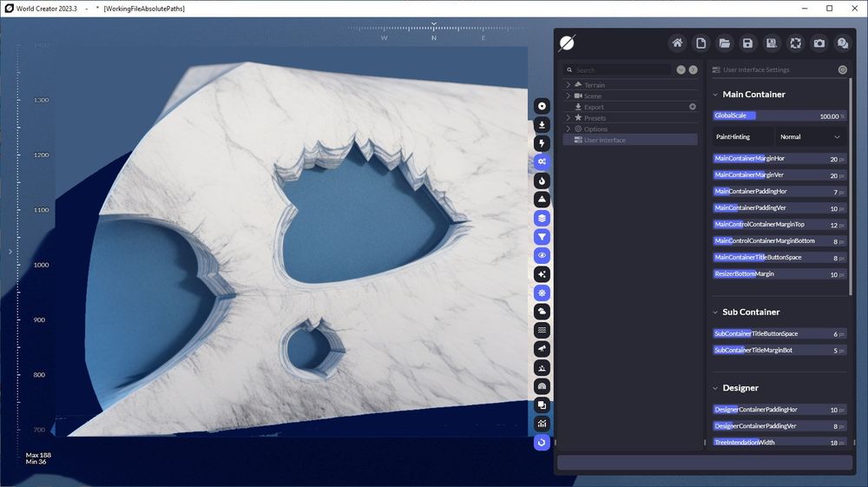Screen dimensions: 868x487
Task: Collapse the Main Container section
Action: click(715, 95)
